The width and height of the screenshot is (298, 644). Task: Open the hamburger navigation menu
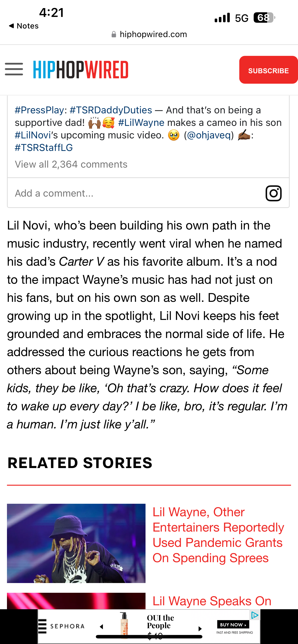click(x=14, y=69)
